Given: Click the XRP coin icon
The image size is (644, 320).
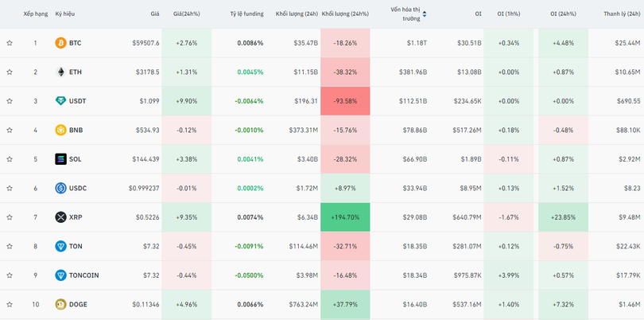Looking at the screenshot, I should pos(60,217).
